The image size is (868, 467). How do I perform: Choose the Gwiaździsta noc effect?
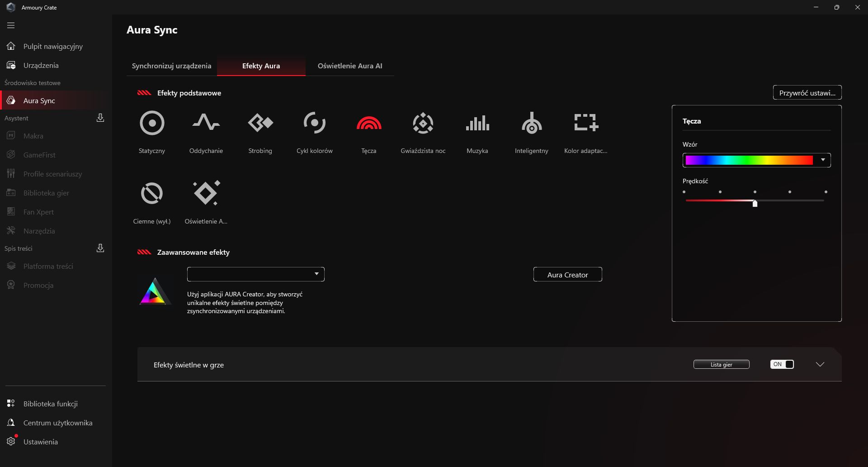(423, 123)
